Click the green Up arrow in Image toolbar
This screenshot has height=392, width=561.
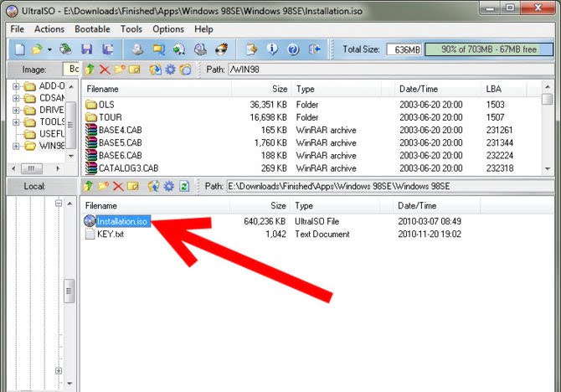pos(90,70)
